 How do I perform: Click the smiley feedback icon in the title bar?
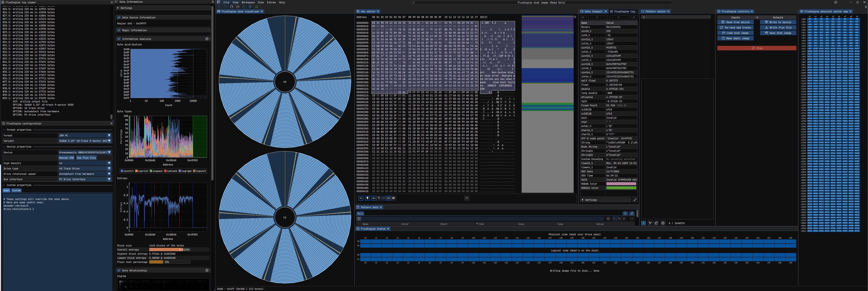(836, 2)
